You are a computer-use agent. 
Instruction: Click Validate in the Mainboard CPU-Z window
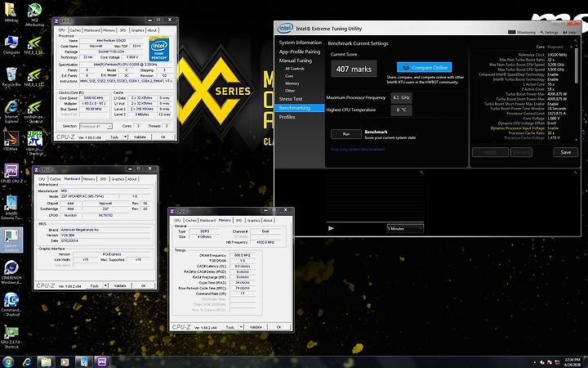pyautogui.click(x=120, y=285)
